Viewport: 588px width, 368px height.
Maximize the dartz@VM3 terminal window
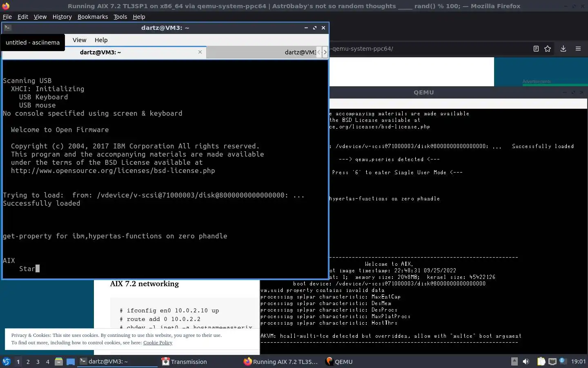pos(315,28)
